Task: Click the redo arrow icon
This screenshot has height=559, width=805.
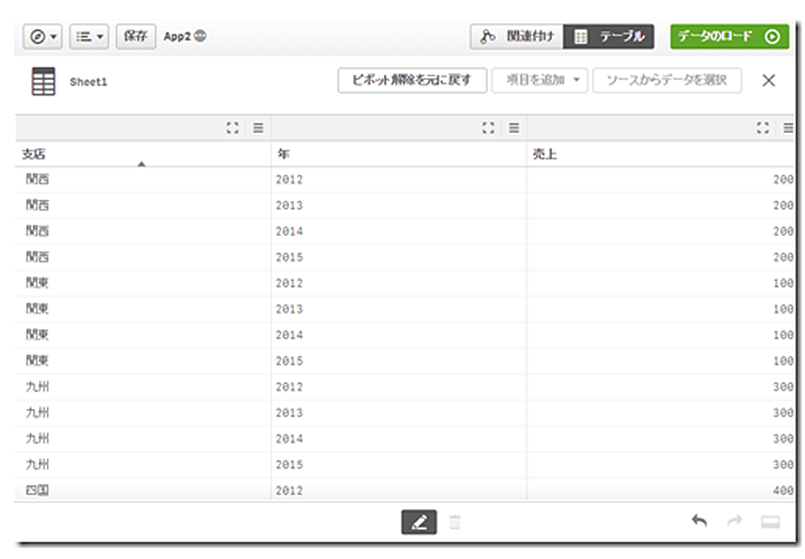Action: pos(735,521)
